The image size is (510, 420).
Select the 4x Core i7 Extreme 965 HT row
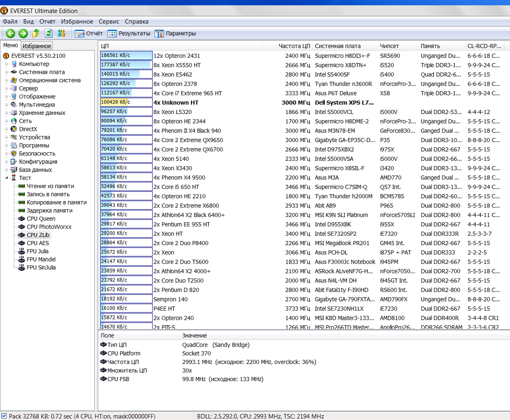(x=304, y=93)
